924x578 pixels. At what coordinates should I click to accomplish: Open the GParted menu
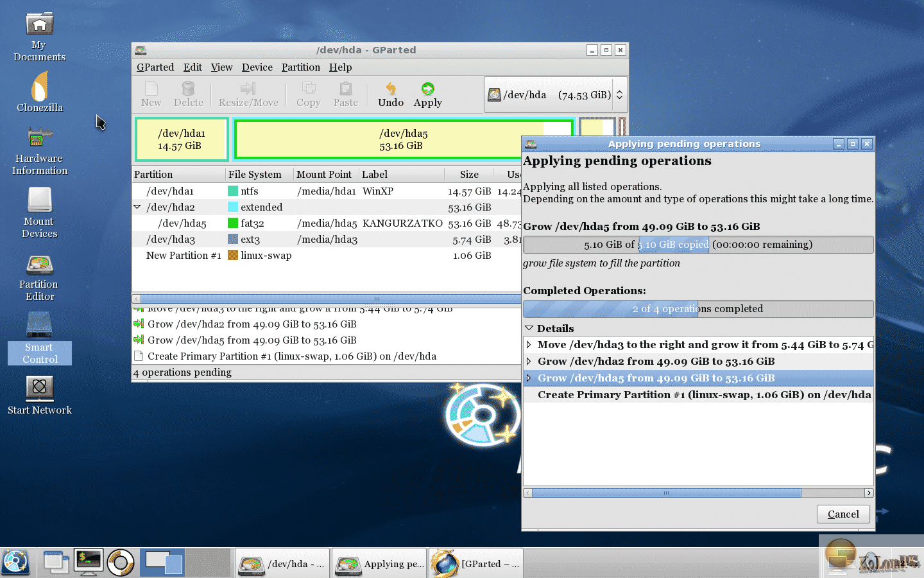click(155, 67)
